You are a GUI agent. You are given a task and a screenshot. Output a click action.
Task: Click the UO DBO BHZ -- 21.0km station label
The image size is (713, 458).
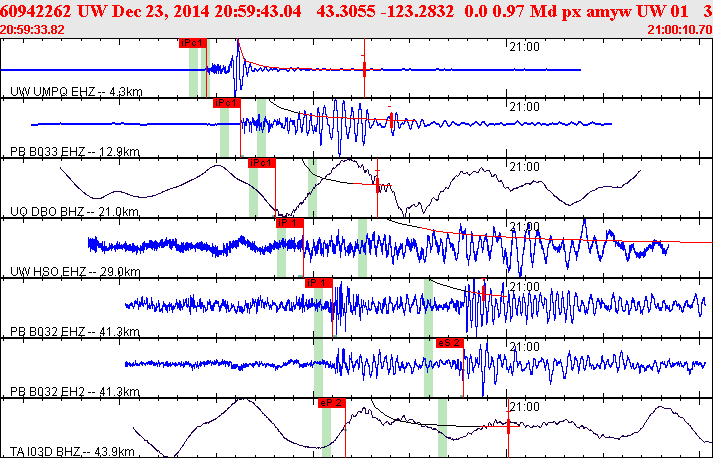click(75, 211)
